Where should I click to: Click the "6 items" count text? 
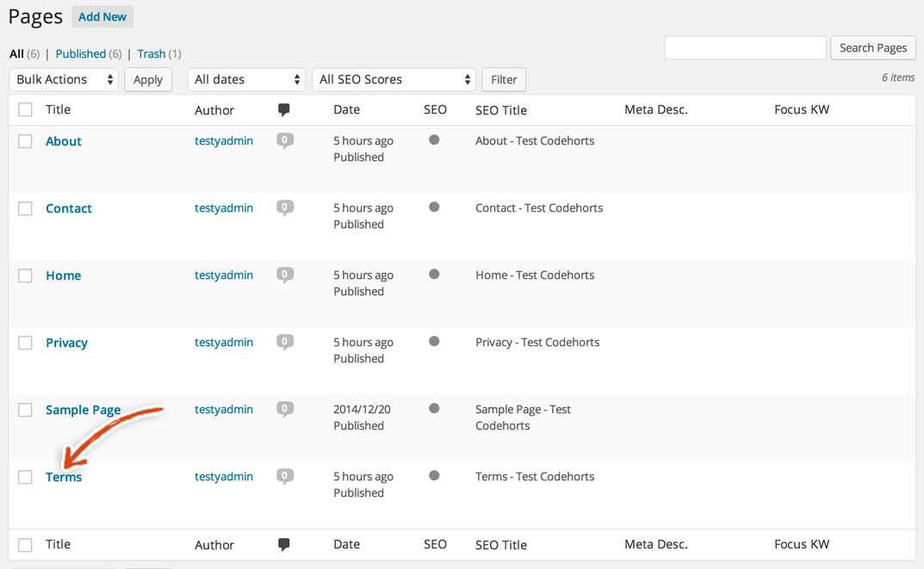pos(898,77)
